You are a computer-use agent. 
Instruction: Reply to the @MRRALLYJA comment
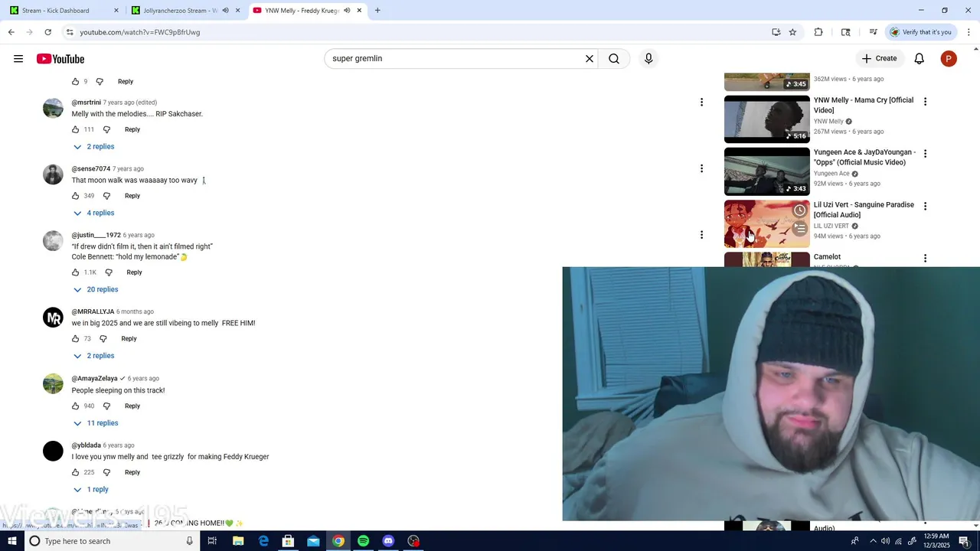click(129, 338)
